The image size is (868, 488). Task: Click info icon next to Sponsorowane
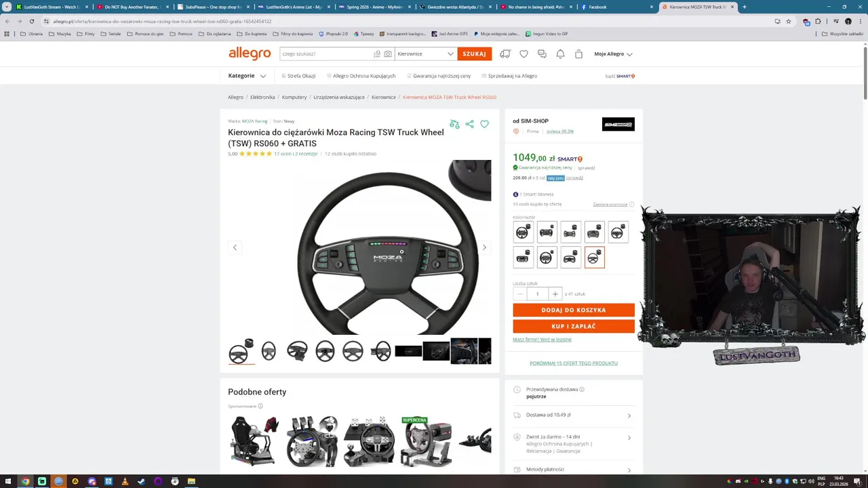[x=260, y=406]
